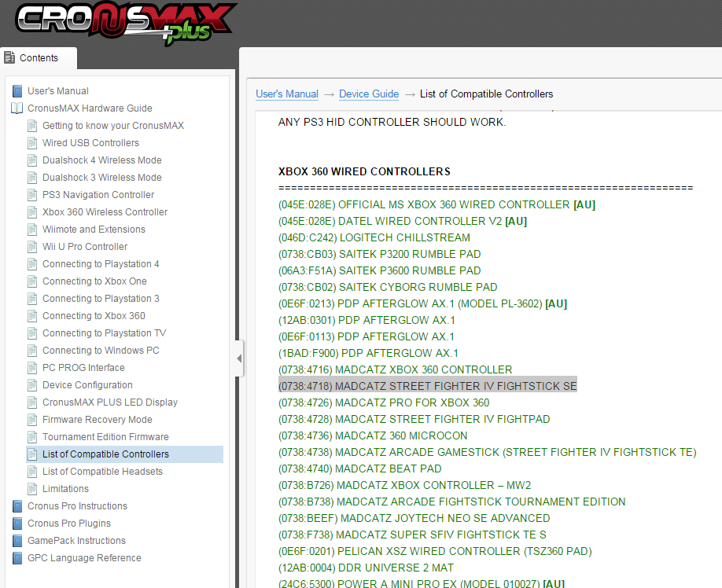The width and height of the screenshot is (722, 588).
Task: Open Xbox 360 Wireless Controller topic
Action: (x=105, y=212)
